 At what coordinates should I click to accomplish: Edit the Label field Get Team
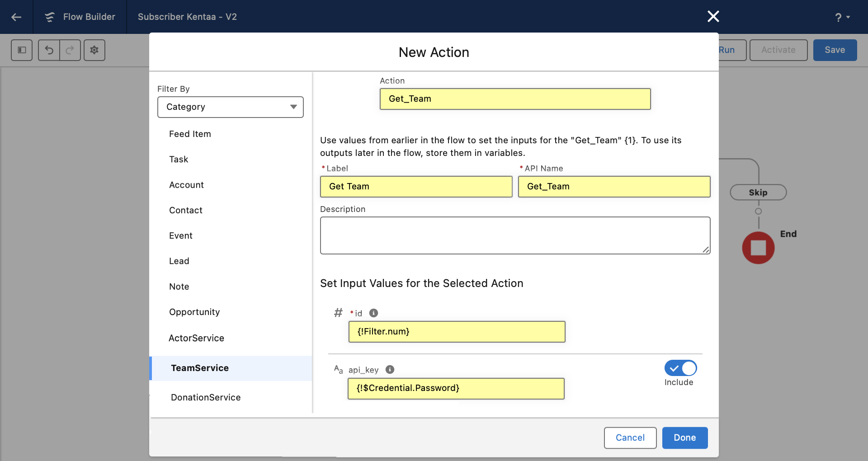pos(416,187)
